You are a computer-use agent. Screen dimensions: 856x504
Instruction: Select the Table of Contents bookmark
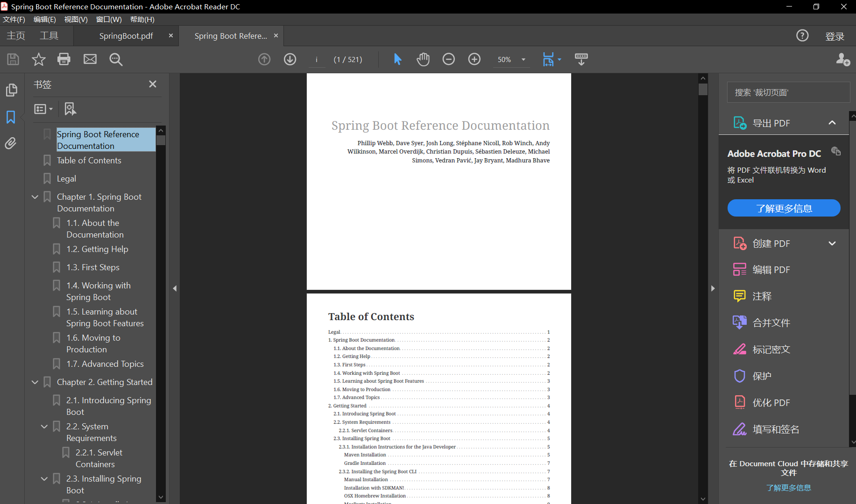click(x=89, y=161)
